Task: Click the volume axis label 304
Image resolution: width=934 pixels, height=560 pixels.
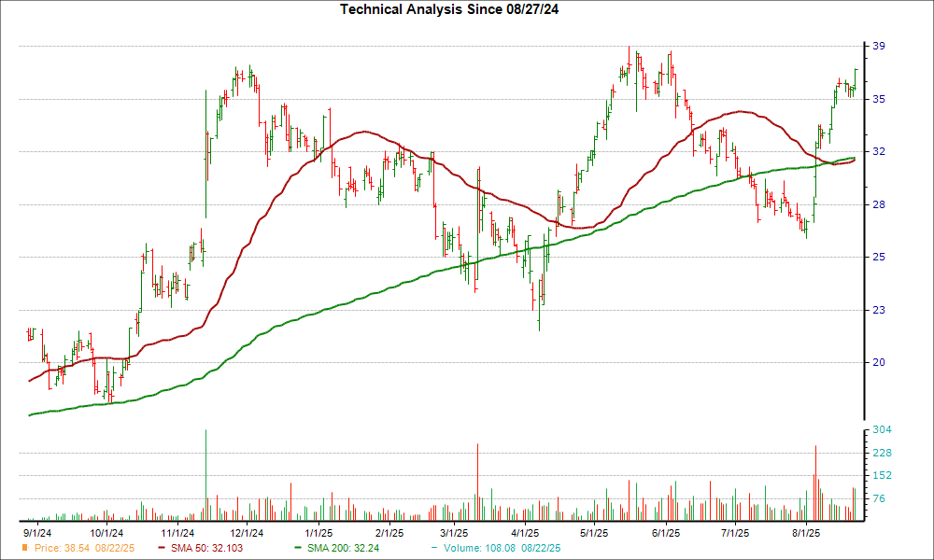Action: 883,429
